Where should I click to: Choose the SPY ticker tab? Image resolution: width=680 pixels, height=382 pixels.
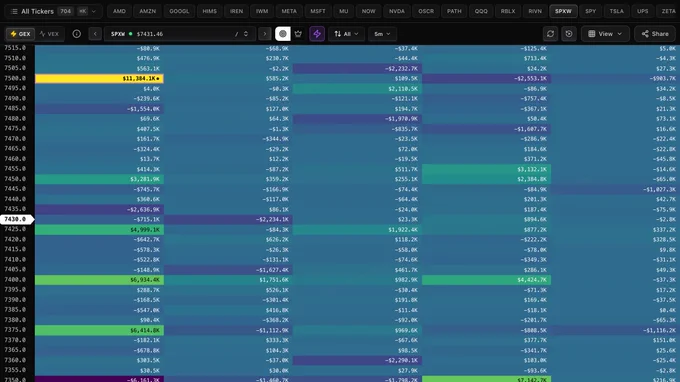591,11
